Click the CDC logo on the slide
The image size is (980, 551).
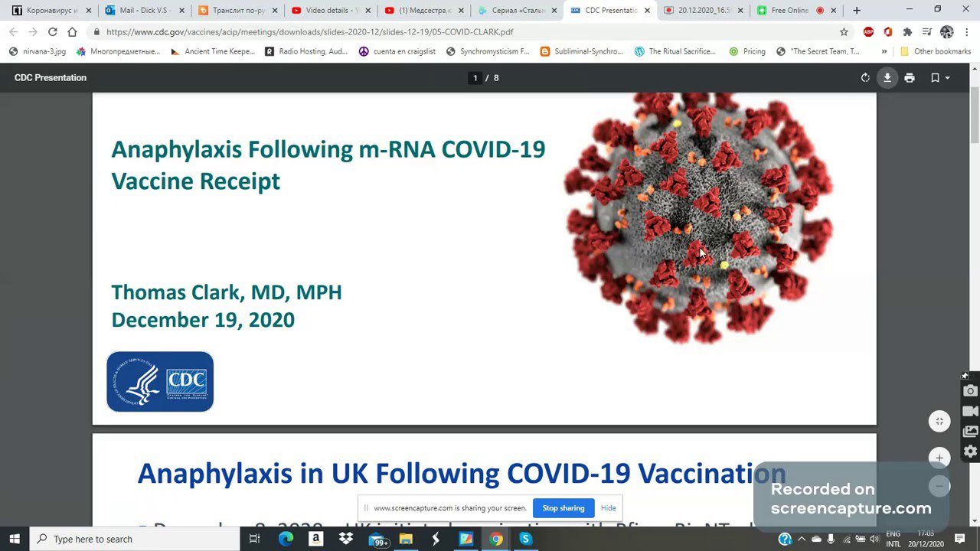(160, 382)
